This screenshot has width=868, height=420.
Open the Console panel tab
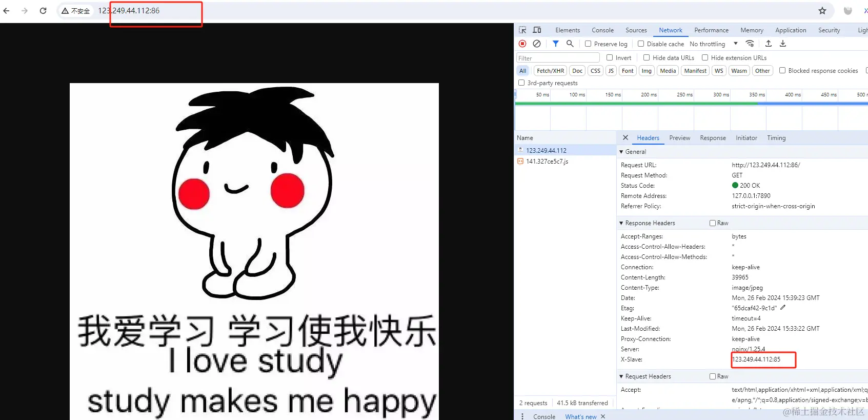point(602,30)
